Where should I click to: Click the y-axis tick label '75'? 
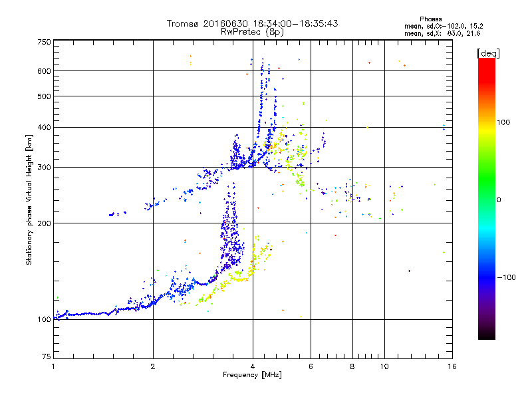tap(47, 356)
